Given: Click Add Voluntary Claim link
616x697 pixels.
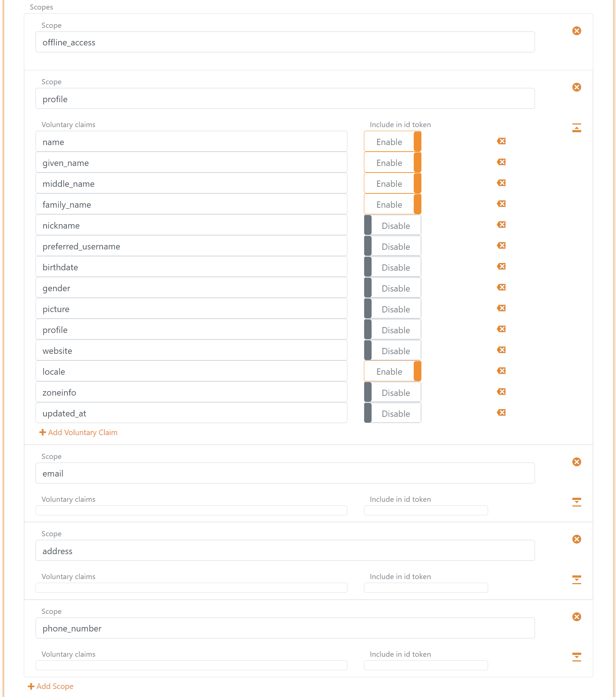Looking at the screenshot, I should (78, 433).
